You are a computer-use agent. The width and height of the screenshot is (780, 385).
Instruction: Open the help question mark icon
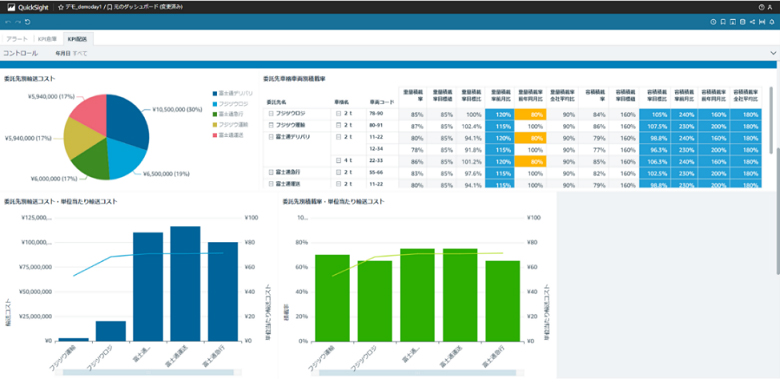762,7
